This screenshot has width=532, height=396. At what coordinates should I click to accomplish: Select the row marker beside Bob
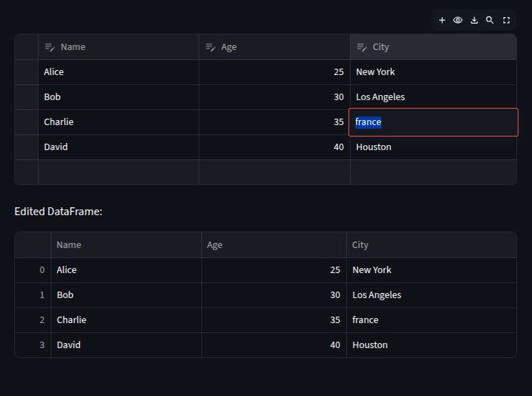click(x=26, y=97)
